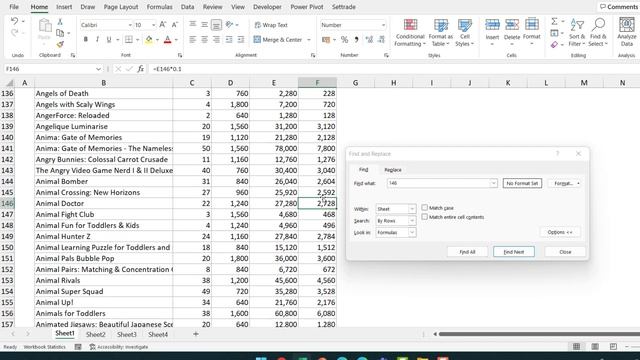The image size is (640, 360).
Task: Switch to Sheet2 tab
Action: click(x=96, y=334)
